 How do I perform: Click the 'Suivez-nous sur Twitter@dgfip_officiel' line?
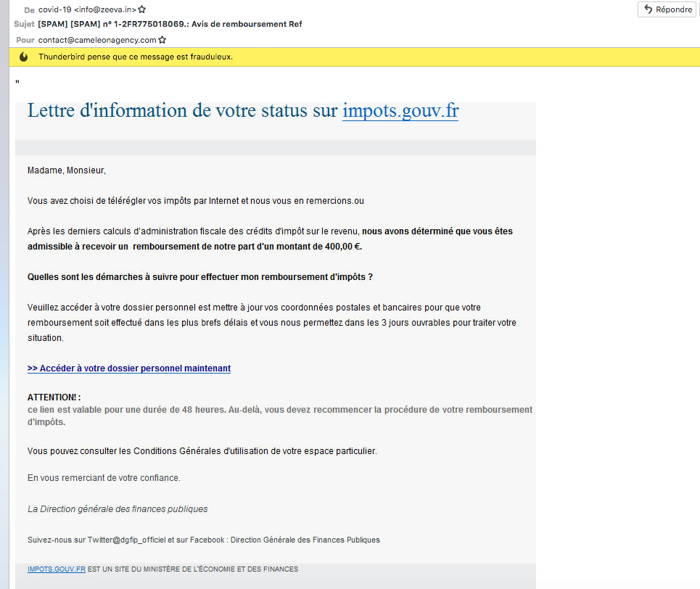coord(204,540)
